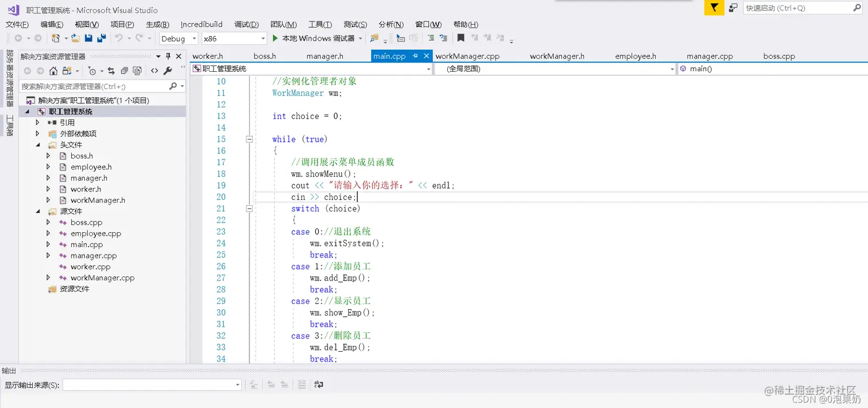Click the Redo arrow icon

tap(139, 38)
